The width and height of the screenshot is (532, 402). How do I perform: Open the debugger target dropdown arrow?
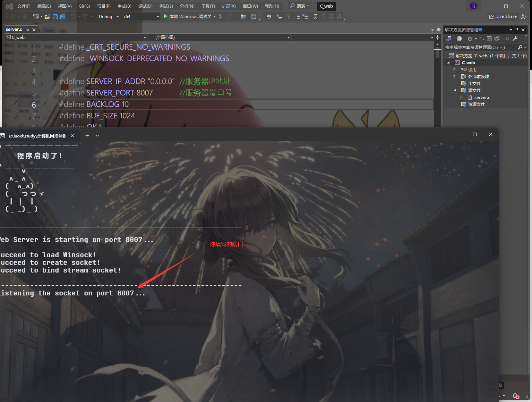[215, 16]
